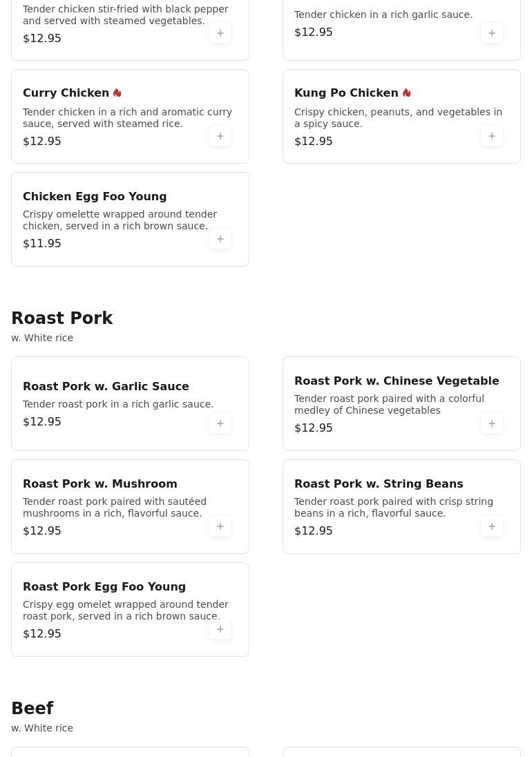532x757 pixels.
Task: Add Chicken Egg Foo Young to cart
Action: pos(220,239)
